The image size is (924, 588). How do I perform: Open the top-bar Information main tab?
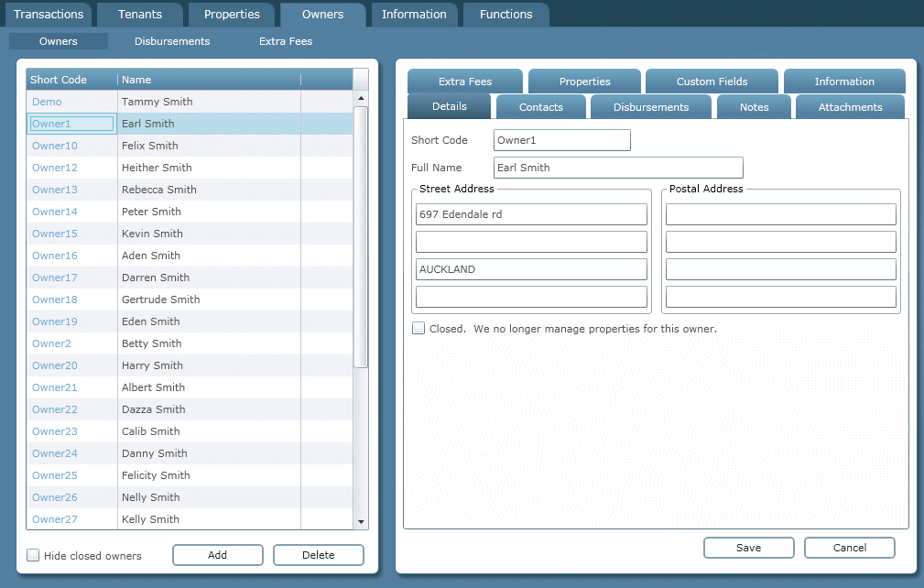[414, 14]
